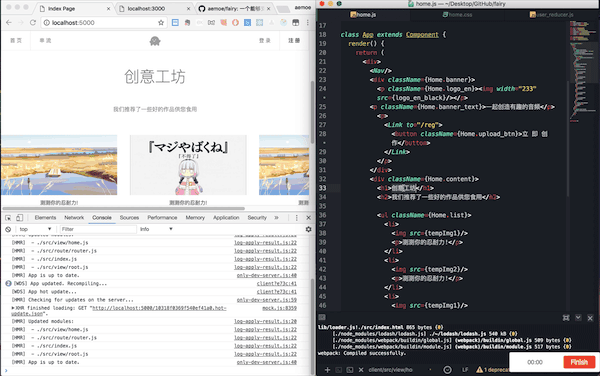The width and height of the screenshot is (600, 376).
Task: Open the home.css editor tab
Action: click(x=457, y=15)
